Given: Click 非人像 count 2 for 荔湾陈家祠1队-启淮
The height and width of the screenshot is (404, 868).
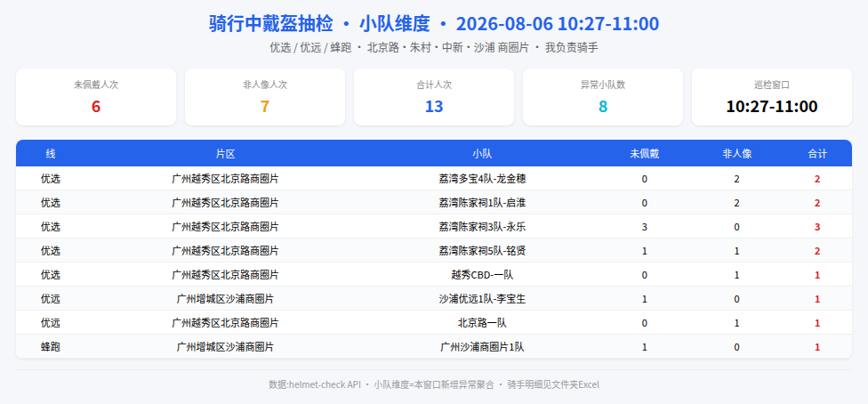Looking at the screenshot, I should 736,203.
